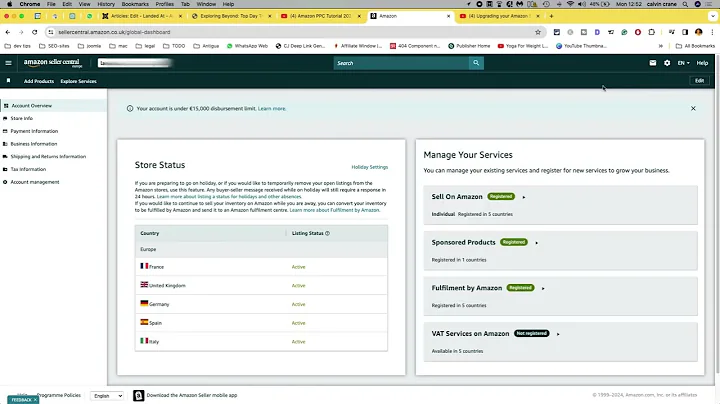The height and width of the screenshot is (404, 720).
Task: Expand the Sponsored Products service arrow
Action: click(536, 242)
